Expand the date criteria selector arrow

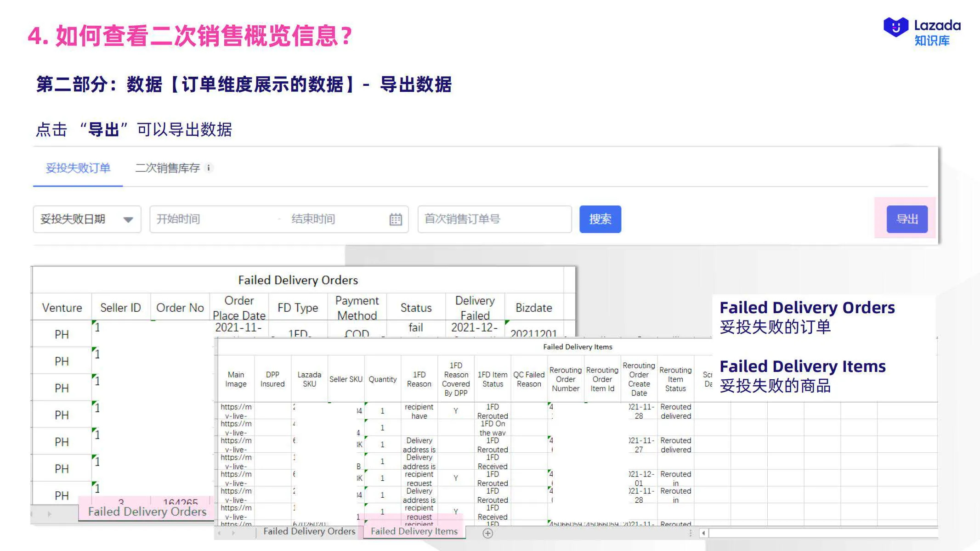click(x=129, y=219)
